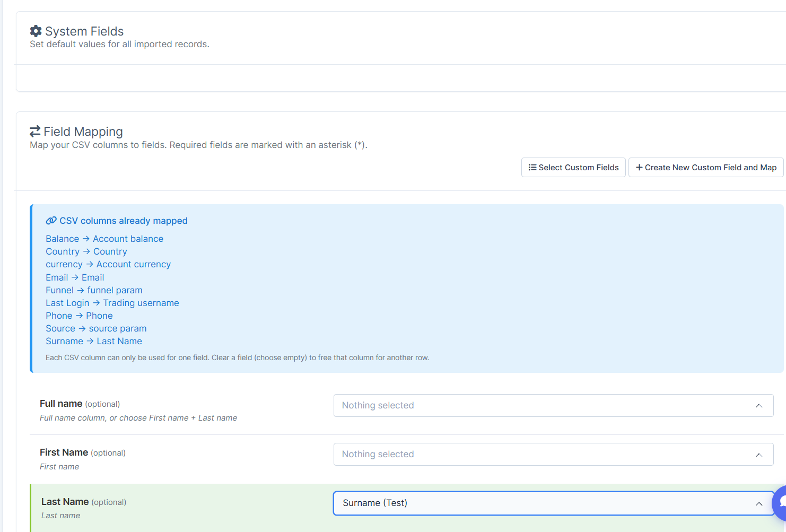Image resolution: width=786 pixels, height=532 pixels.
Task: Open the Last Name dropdown showing Surname (Test)
Action: coord(553,503)
